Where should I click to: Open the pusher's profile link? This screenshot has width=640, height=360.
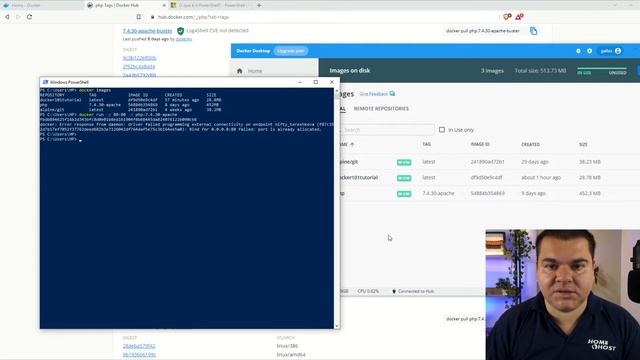[184, 39]
